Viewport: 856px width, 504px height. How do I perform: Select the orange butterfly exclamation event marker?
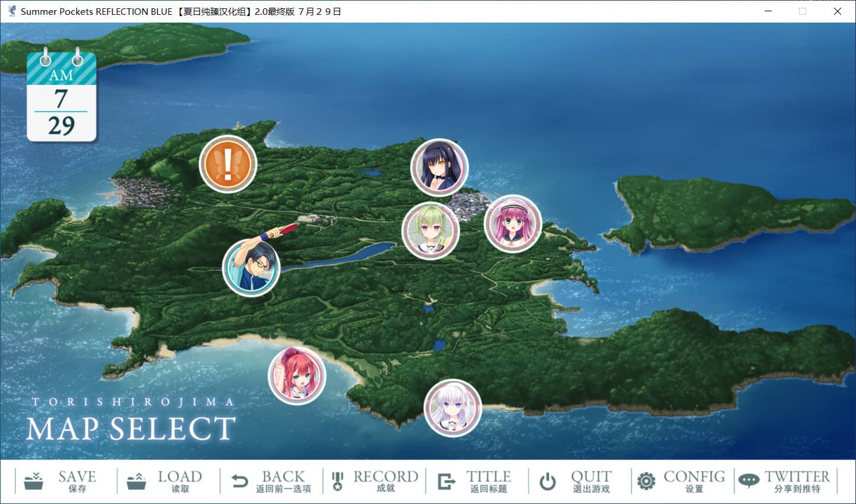click(228, 164)
